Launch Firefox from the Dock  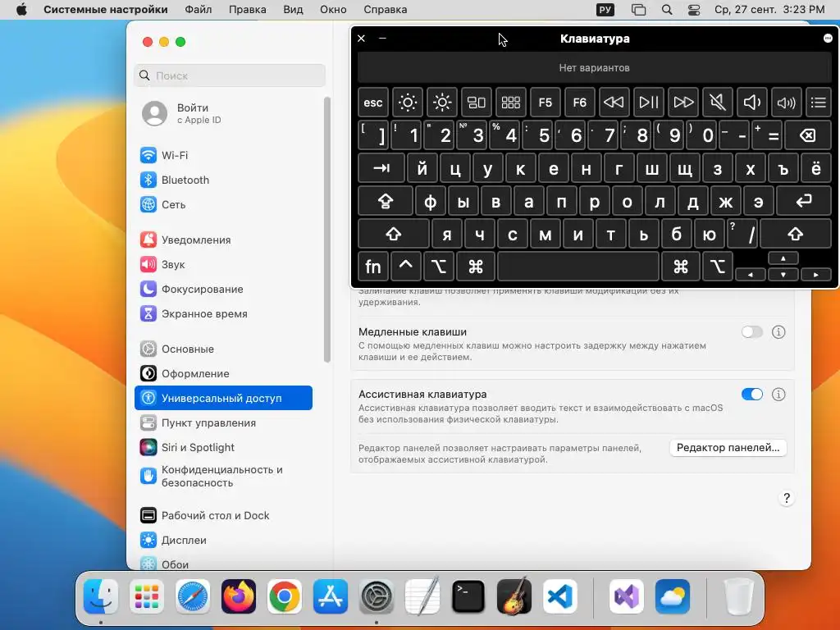(239, 596)
